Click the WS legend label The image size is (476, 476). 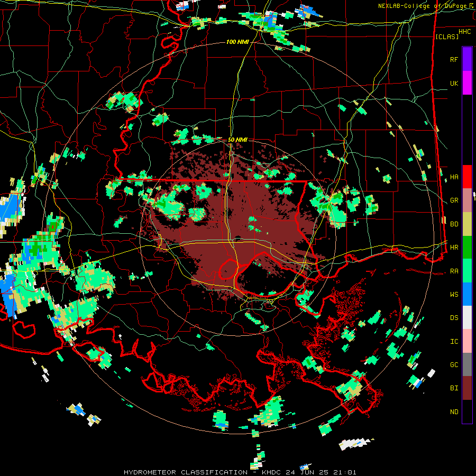[x=454, y=295]
